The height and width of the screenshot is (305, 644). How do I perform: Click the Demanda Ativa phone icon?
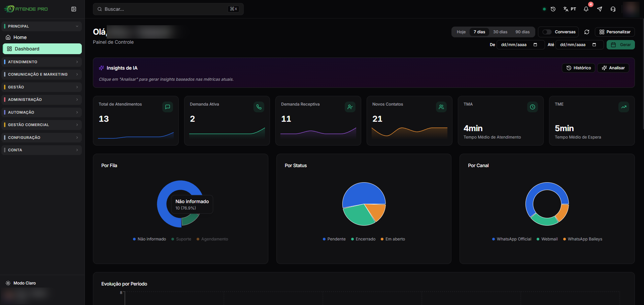tap(259, 107)
